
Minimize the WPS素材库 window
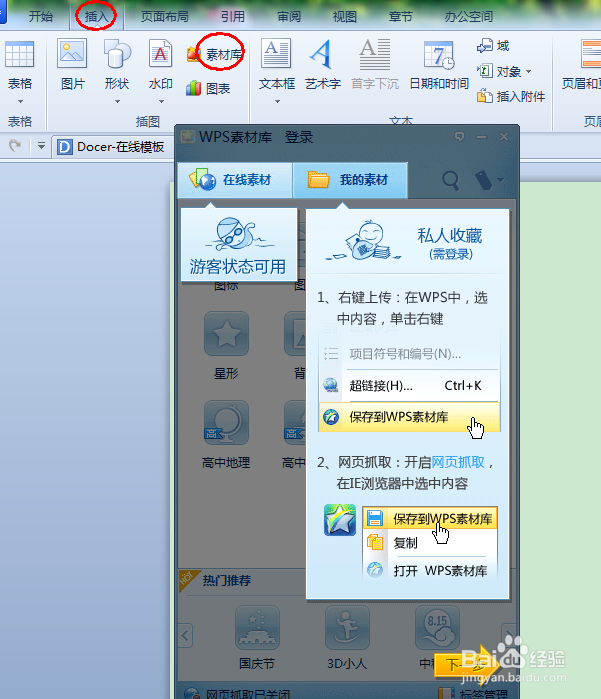[482, 137]
